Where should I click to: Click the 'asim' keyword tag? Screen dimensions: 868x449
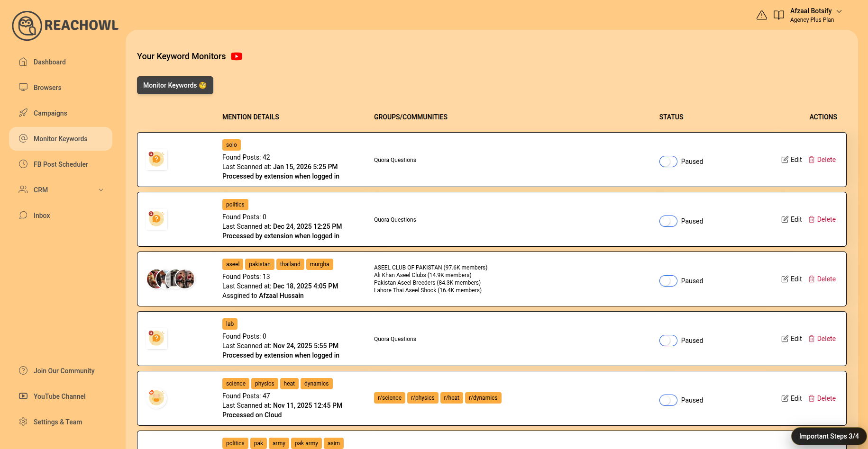[x=334, y=443]
